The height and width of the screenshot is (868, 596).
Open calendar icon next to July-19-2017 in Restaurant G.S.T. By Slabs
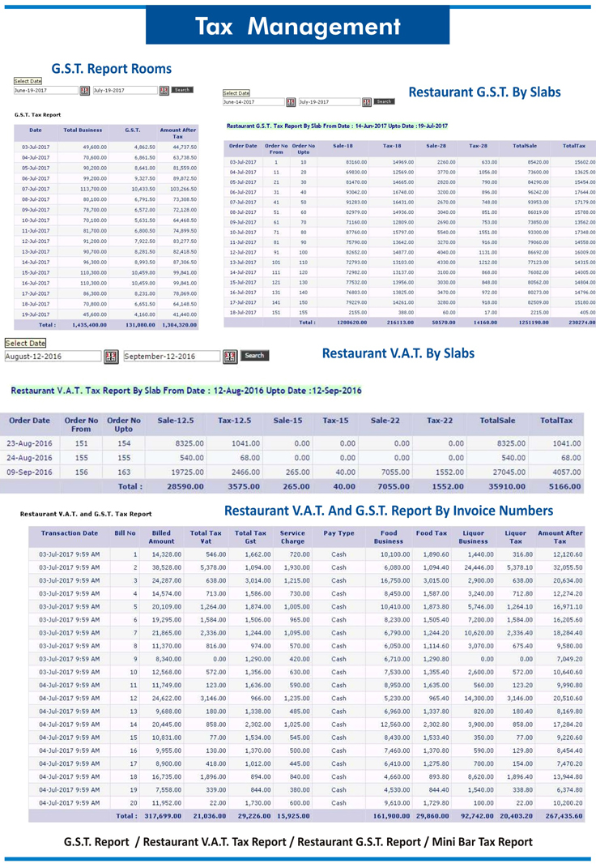coord(367,102)
